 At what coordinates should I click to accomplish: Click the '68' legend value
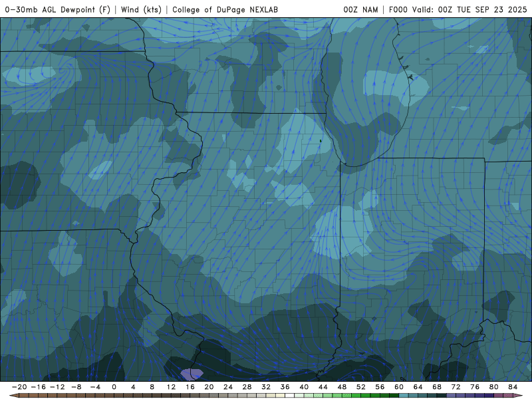tap(437, 387)
